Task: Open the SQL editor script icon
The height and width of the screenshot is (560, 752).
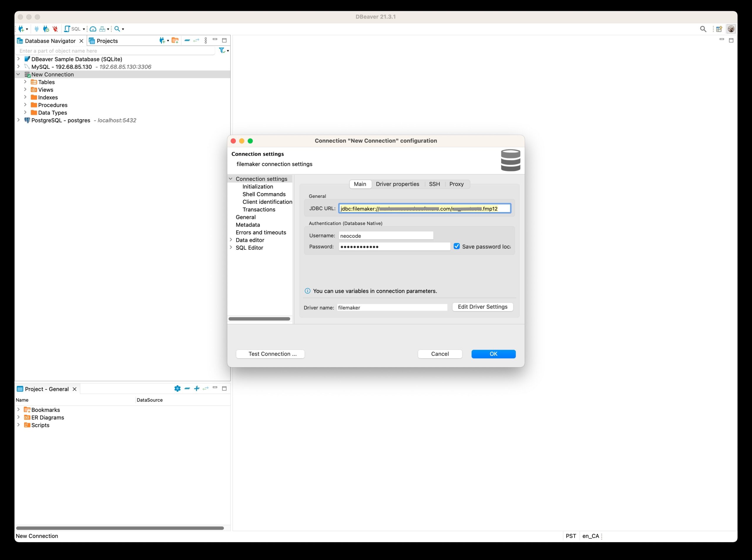Action: 67,29
